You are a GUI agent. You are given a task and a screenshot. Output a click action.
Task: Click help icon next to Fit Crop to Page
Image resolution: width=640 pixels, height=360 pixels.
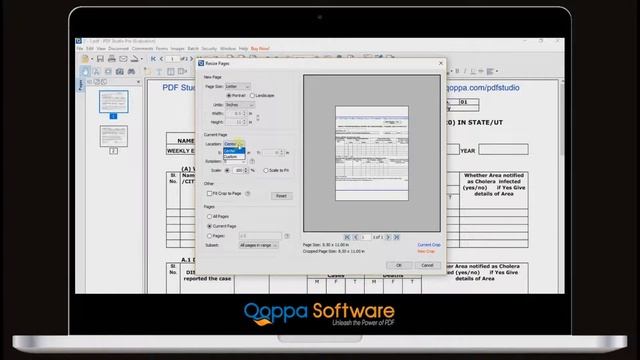pos(247,193)
